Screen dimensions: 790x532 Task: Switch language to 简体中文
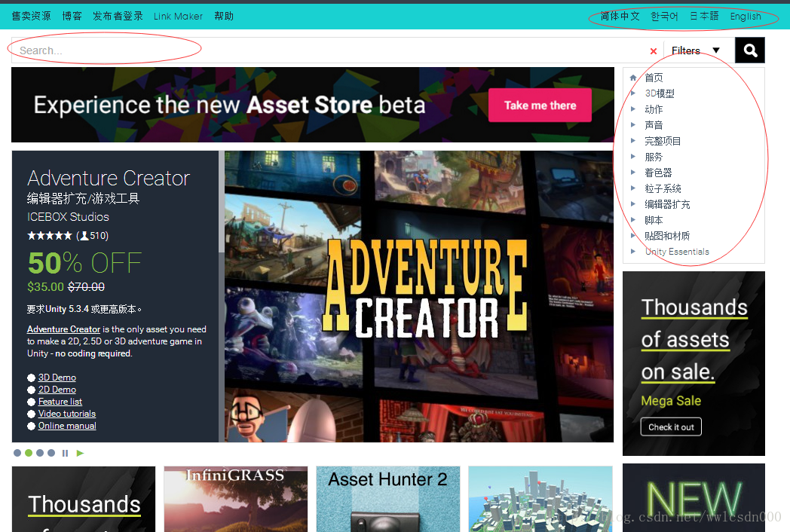pos(620,16)
